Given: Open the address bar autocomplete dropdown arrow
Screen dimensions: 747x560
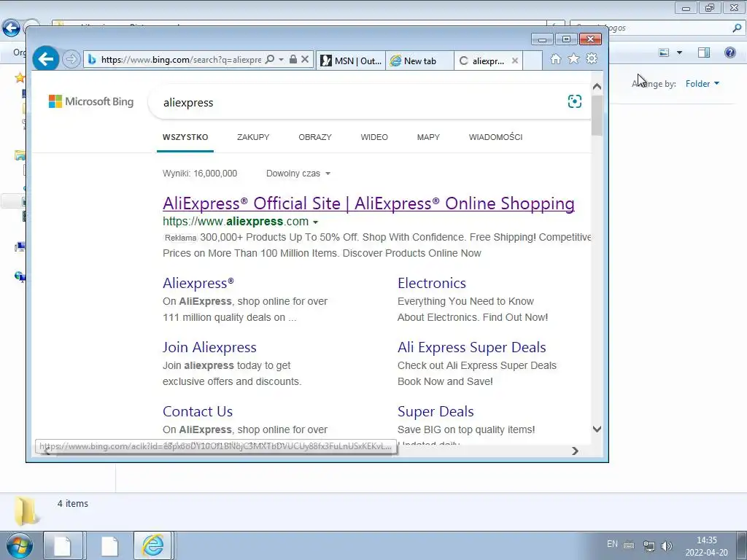Looking at the screenshot, I should (x=281, y=60).
